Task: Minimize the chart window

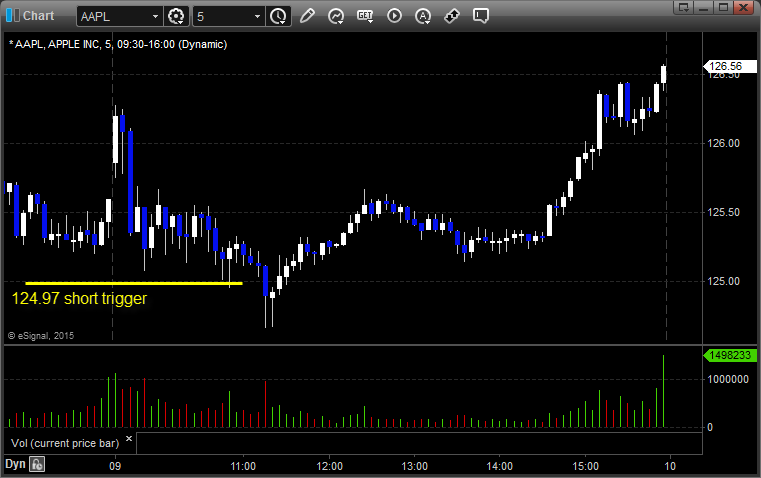Action: pyautogui.click(x=704, y=7)
